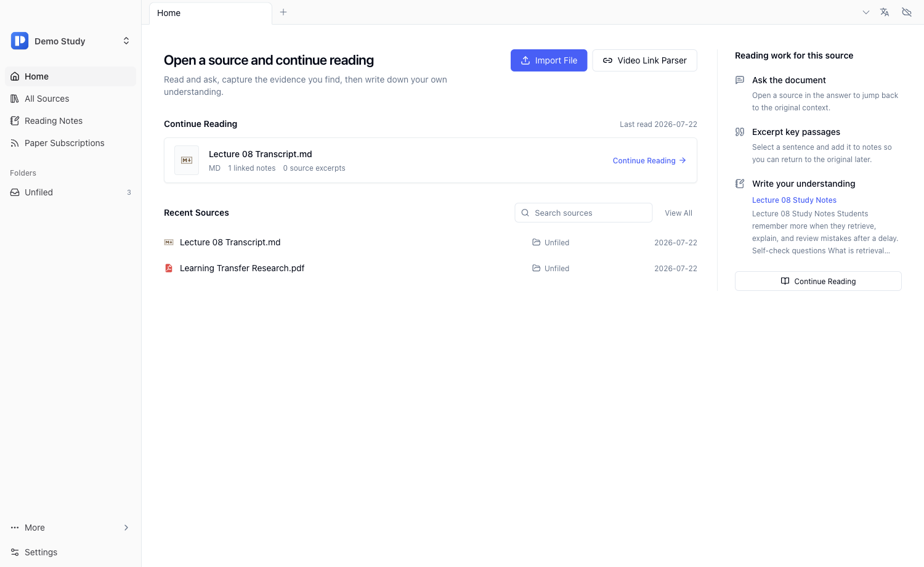Image resolution: width=924 pixels, height=567 pixels.
Task: Click Unfiled folder label in Learning Transfer Research row
Action: pyautogui.click(x=551, y=268)
